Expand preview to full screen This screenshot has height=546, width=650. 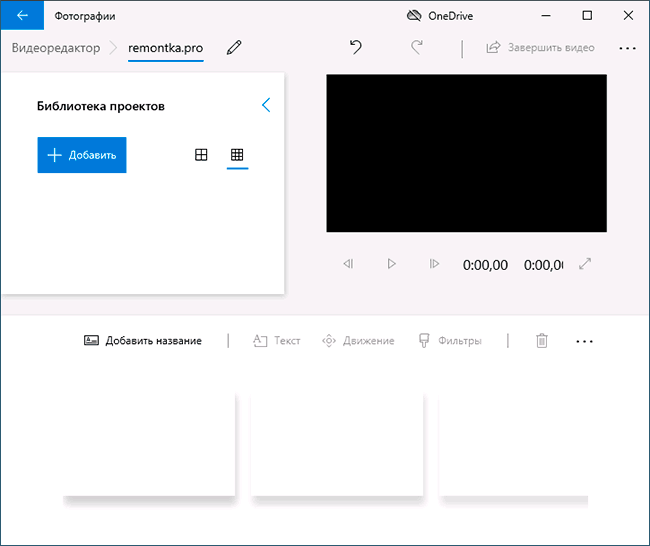[585, 264]
